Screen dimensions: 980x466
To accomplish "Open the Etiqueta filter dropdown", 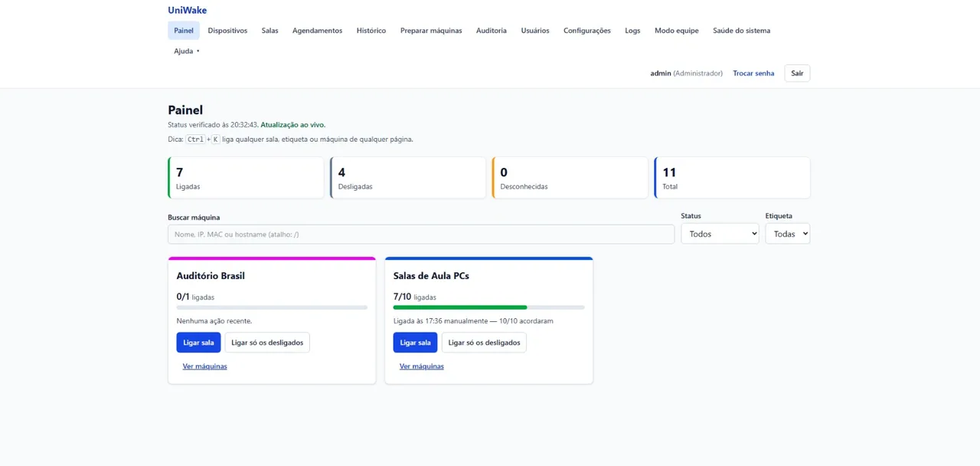I will point(787,234).
